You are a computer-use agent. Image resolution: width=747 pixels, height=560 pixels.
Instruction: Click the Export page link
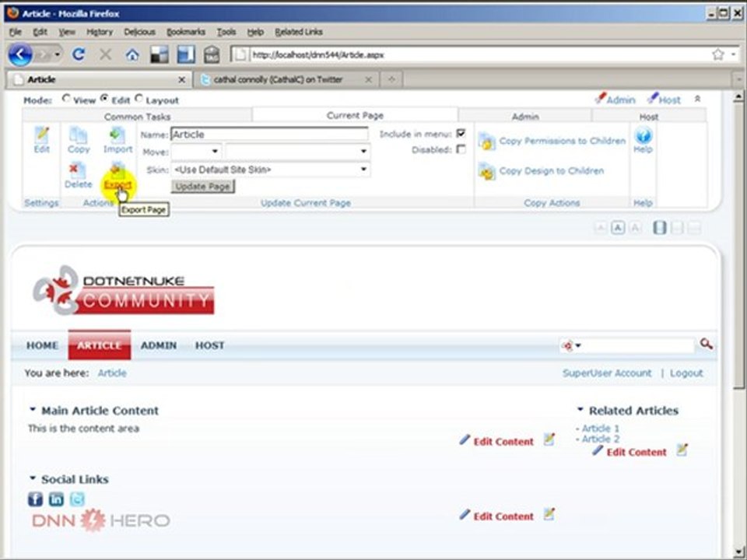coord(117,184)
